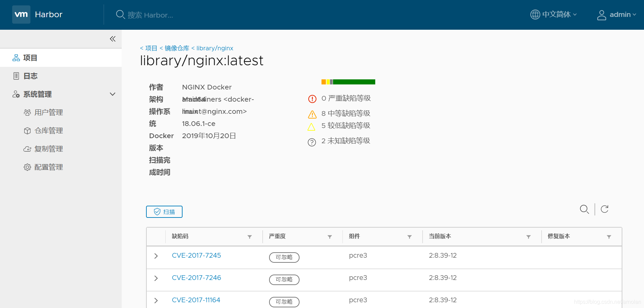Viewport: 644px width, 308px height.
Task: Click the unknown severity question icon
Action: point(312,143)
